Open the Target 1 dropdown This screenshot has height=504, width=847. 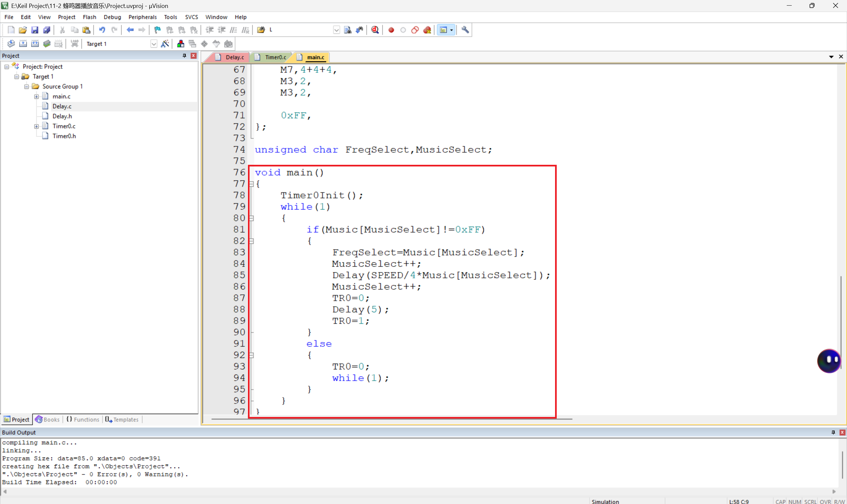[154, 44]
